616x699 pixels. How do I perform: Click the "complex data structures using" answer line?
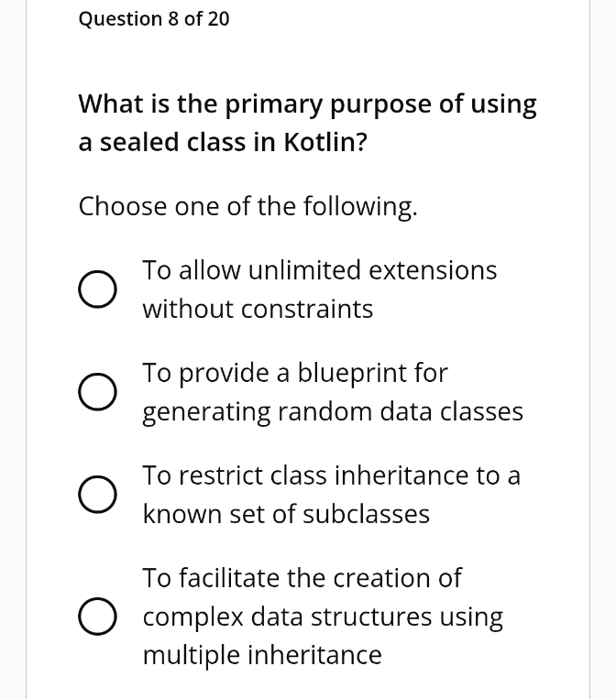click(323, 617)
